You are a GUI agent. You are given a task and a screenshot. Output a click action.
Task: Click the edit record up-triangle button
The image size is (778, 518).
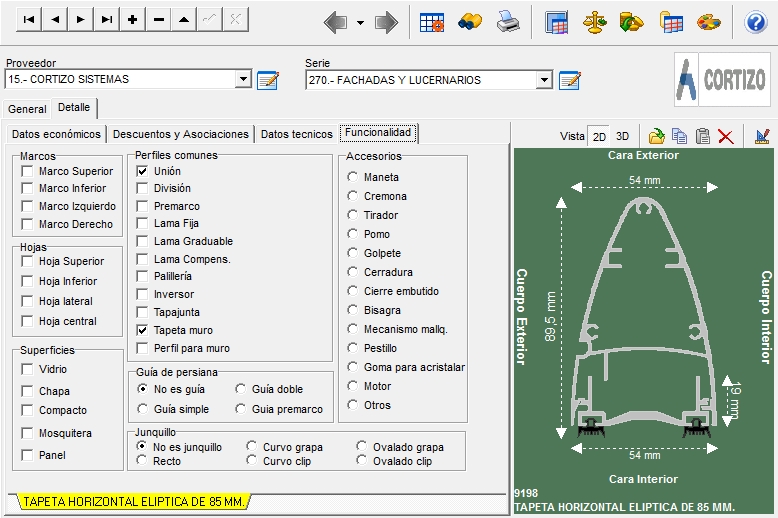[184, 20]
